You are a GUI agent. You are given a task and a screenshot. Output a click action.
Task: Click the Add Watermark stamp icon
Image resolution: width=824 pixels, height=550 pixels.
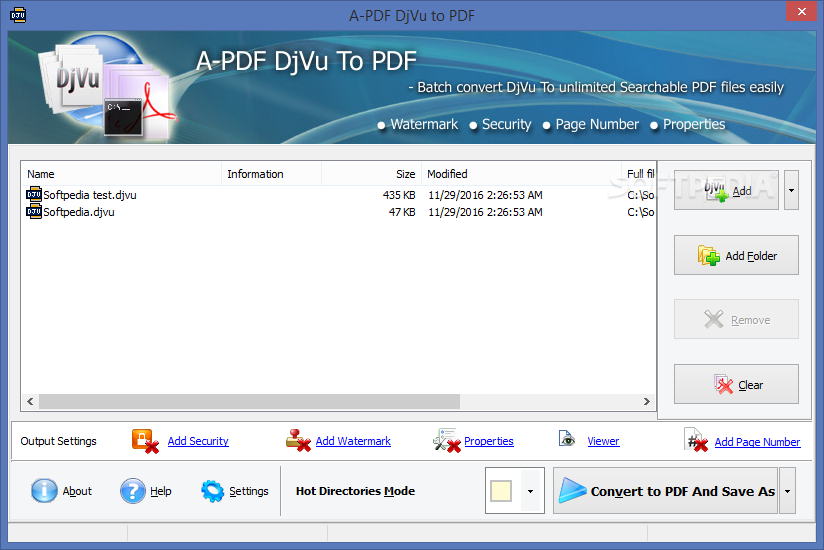[x=298, y=441]
